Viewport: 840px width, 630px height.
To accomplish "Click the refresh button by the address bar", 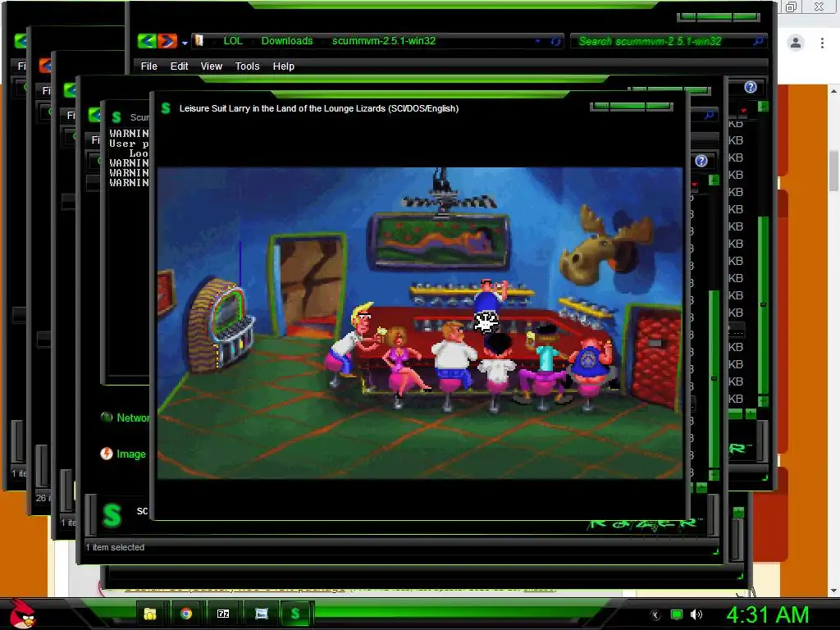I will pos(555,41).
